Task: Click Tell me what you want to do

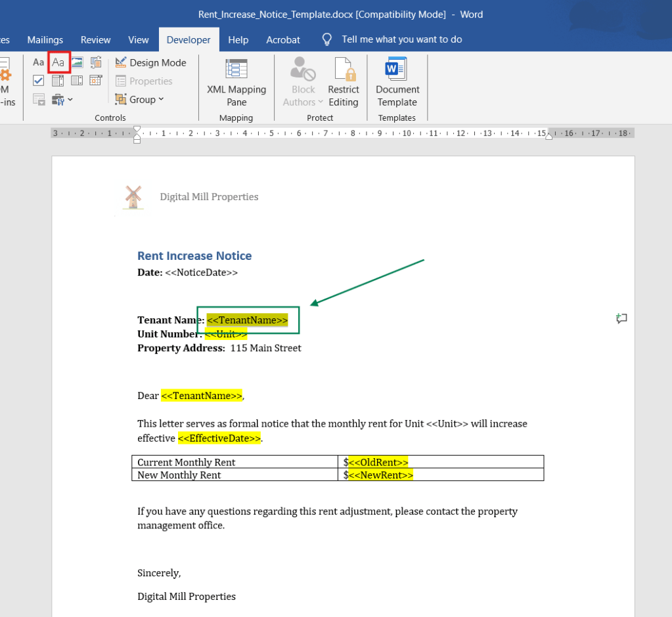Action: (x=401, y=39)
